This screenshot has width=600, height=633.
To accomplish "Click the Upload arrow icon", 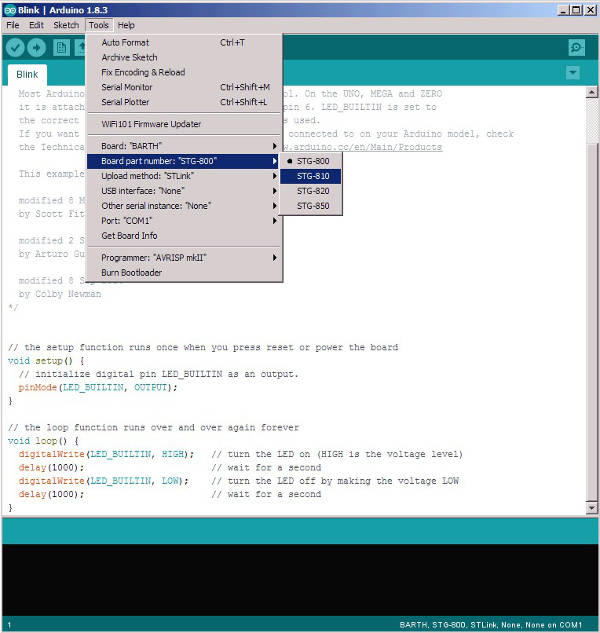I will tap(37, 47).
